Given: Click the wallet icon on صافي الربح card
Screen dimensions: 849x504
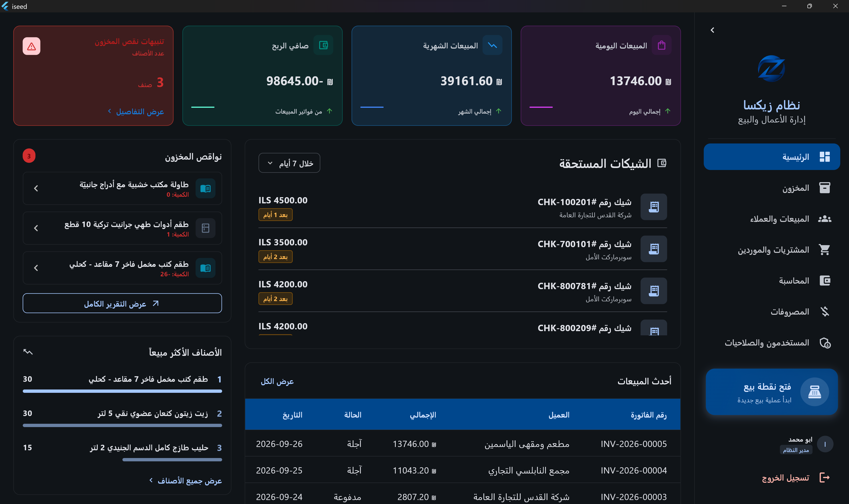Looking at the screenshot, I should [323, 45].
